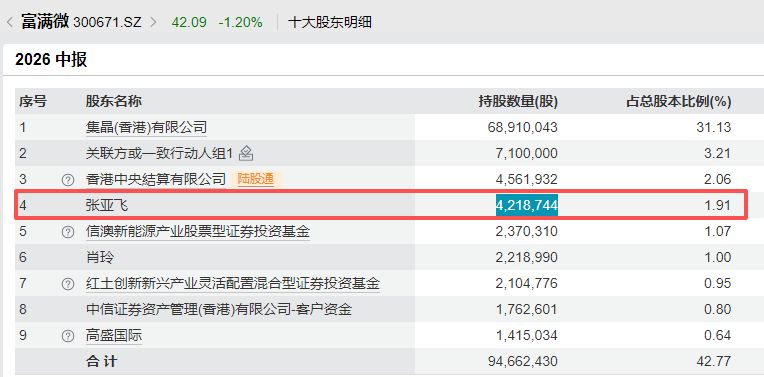The width and height of the screenshot is (764, 377).
Task: Click the change percentage -1.20%
Action: point(240,22)
